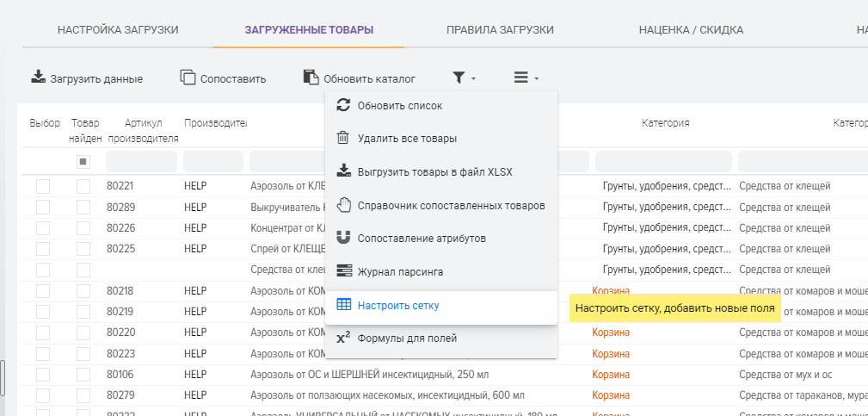Click the grid icon for Настроить сетку

click(x=344, y=305)
